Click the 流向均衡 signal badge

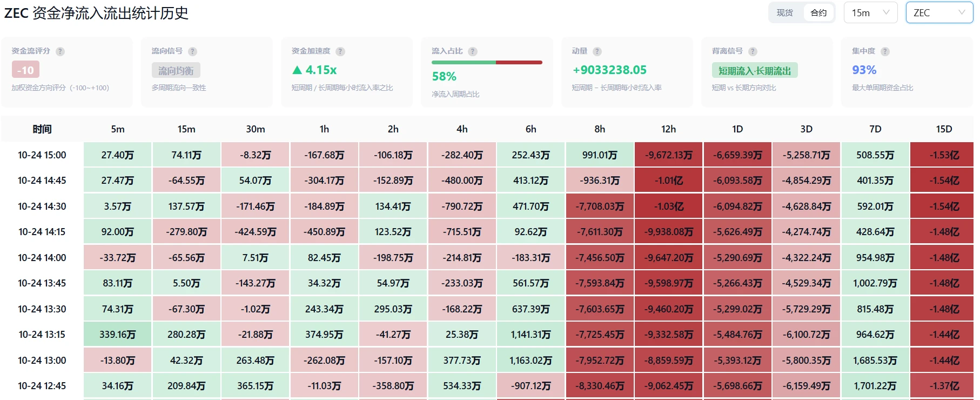176,70
